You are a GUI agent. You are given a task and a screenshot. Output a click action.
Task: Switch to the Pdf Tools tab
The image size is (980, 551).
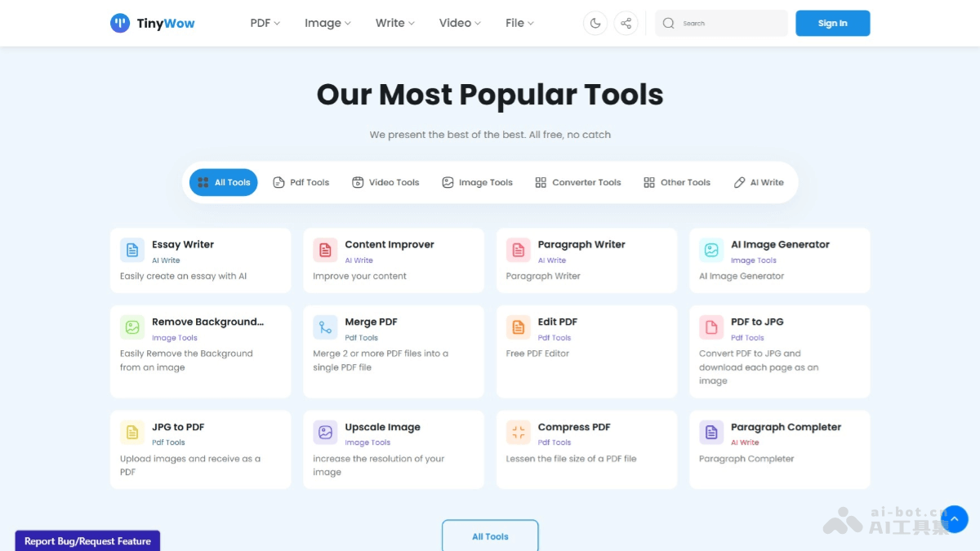pyautogui.click(x=301, y=183)
